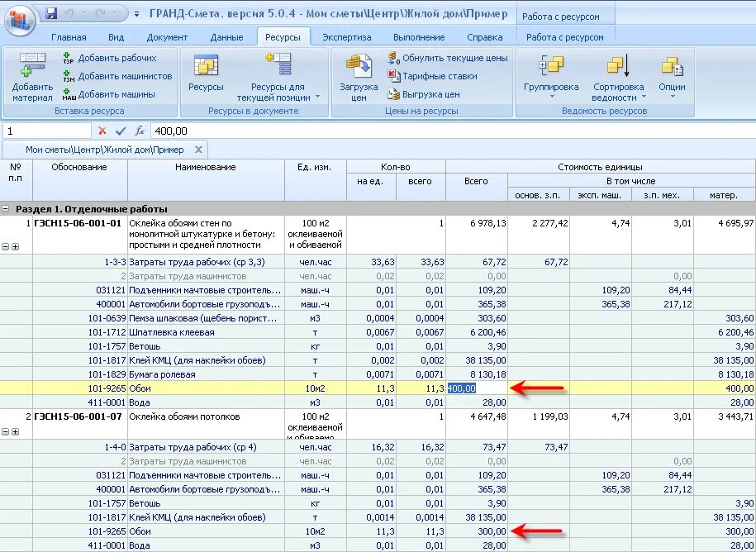This screenshot has width=756, height=552.
Task: Open the Экспертиза ribbon tab
Action: click(347, 37)
